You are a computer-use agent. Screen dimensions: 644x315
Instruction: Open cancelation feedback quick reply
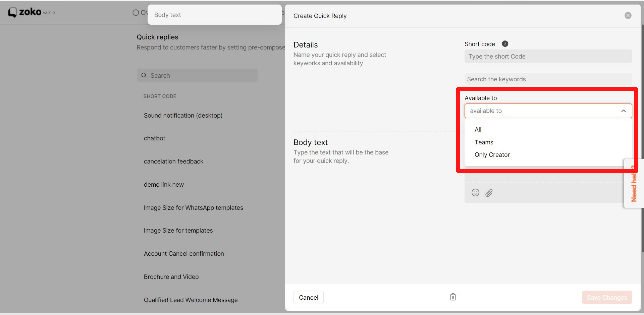click(x=173, y=161)
